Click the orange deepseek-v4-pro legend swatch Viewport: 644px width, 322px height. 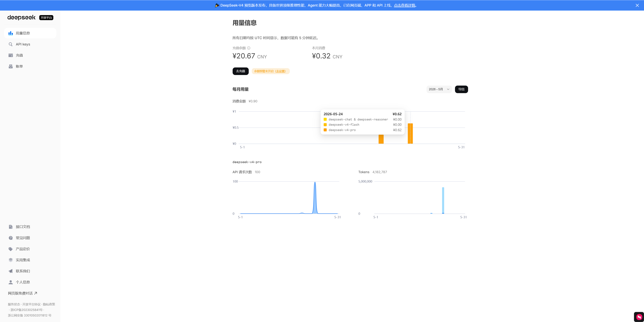click(325, 130)
